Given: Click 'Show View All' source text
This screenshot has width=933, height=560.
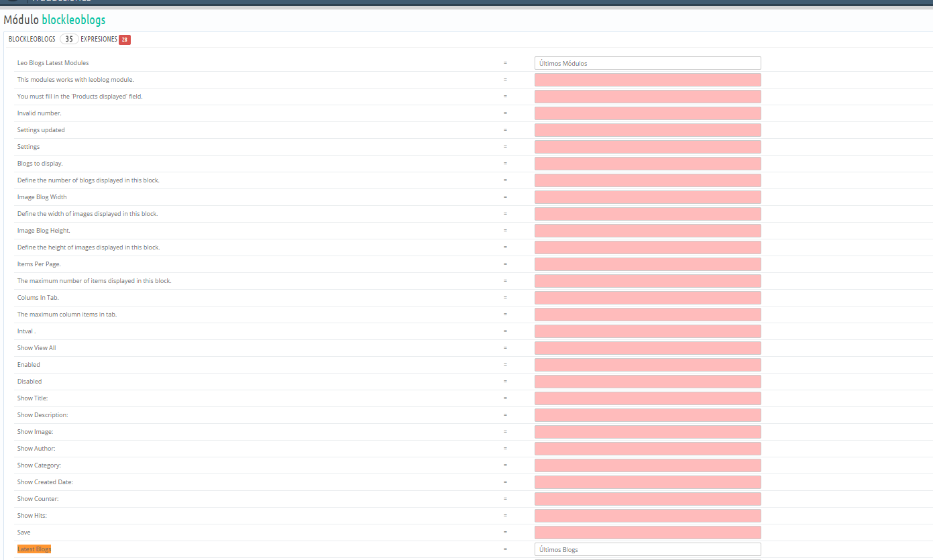Looking at the screenshot, I should (37, 348).
